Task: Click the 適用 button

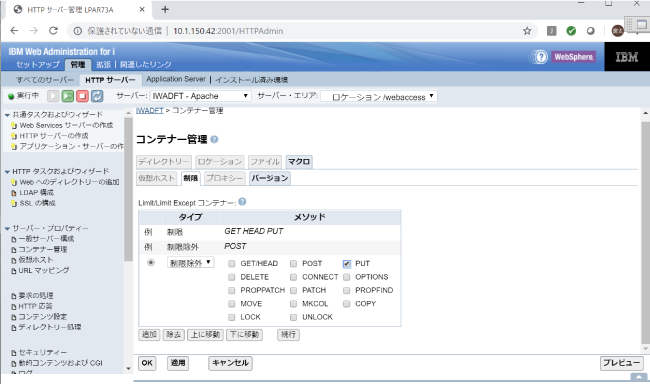Action: [178, 363]
